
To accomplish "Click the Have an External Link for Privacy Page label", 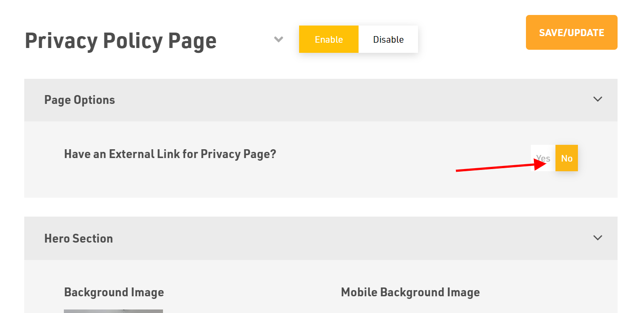I will 170,154.
